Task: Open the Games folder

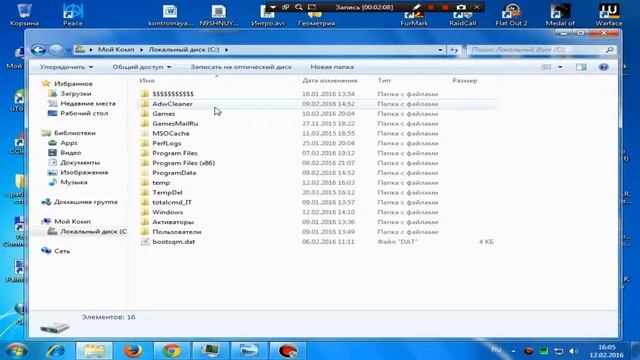Action: point(163,113)
